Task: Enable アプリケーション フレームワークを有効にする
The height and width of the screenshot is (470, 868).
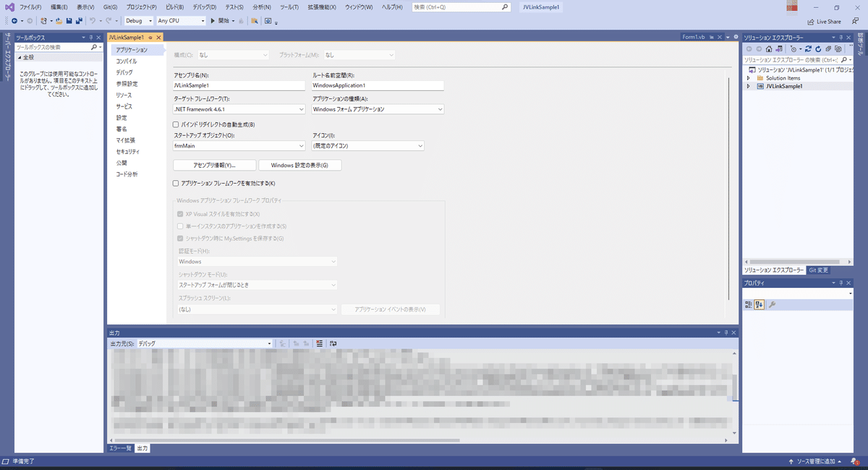Action: pyautogui.click(x=174, y=183)
